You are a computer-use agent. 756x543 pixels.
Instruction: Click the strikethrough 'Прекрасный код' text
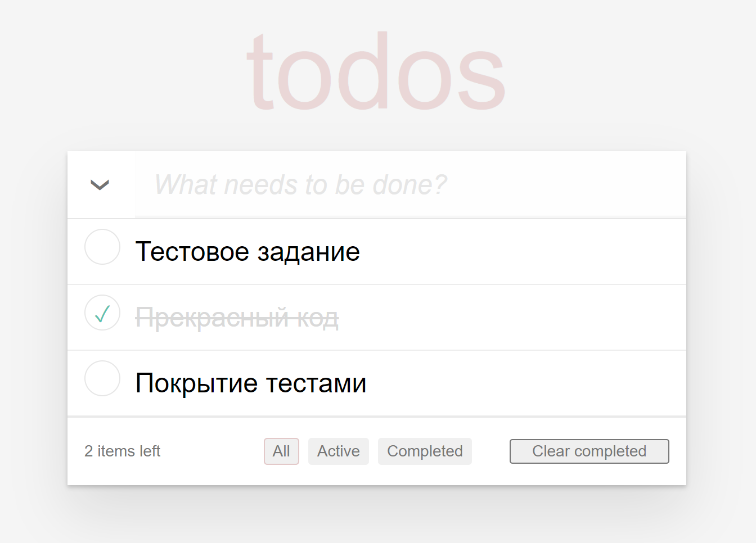(x=237, y=318)
